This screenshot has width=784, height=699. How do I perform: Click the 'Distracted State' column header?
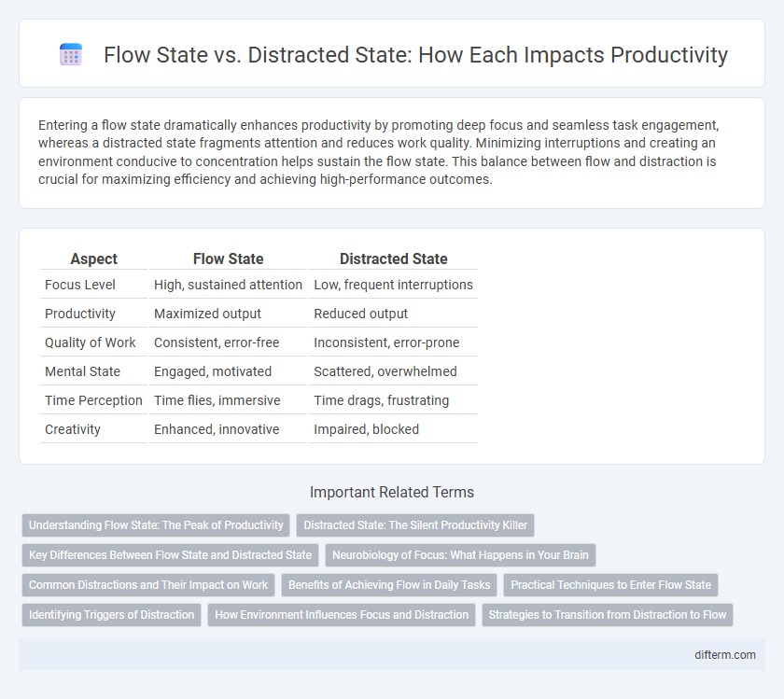click(394, 259)
